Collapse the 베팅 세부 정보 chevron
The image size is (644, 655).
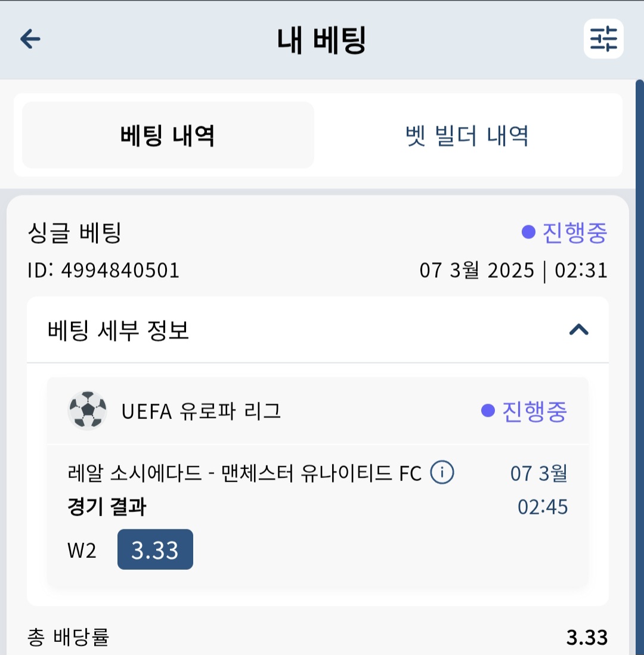[579, 330]
